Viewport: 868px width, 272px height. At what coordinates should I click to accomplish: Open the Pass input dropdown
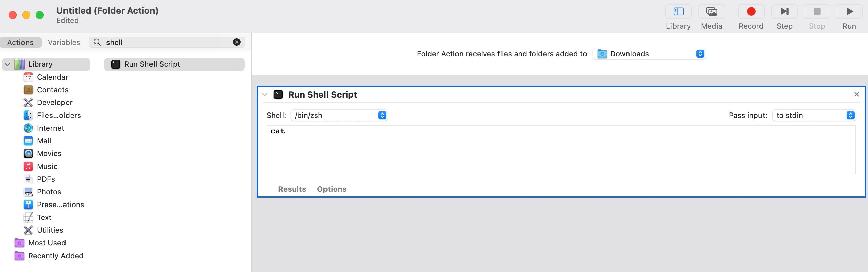pos(814,115)
